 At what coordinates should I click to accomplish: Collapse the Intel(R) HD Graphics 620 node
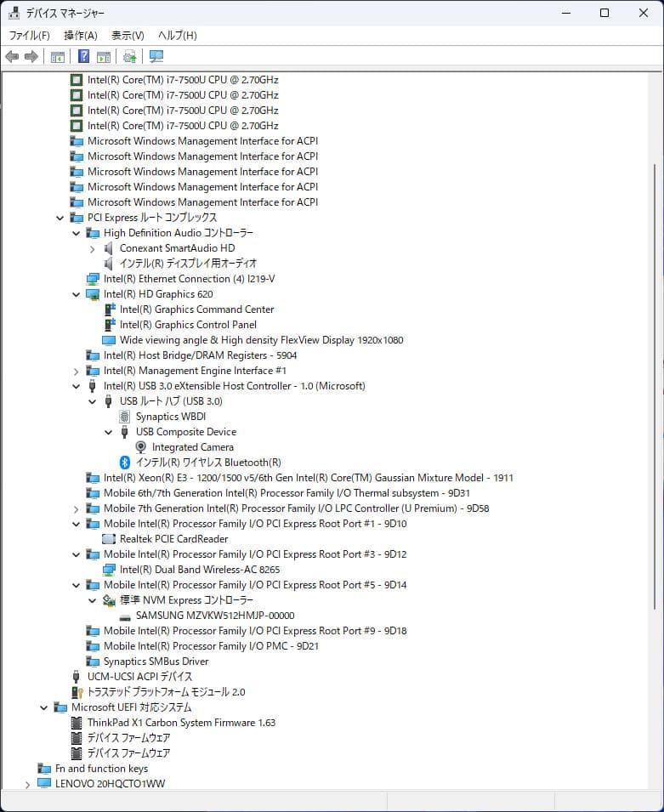(x=77, y=294)
